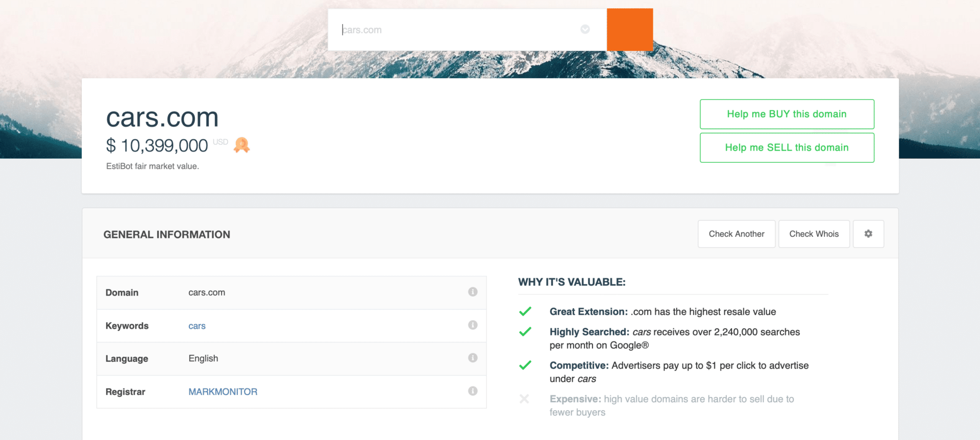The height and width of the screenshot is (440, 980).
Task: Open Check Whois lookup
Action: coord(814,234)
